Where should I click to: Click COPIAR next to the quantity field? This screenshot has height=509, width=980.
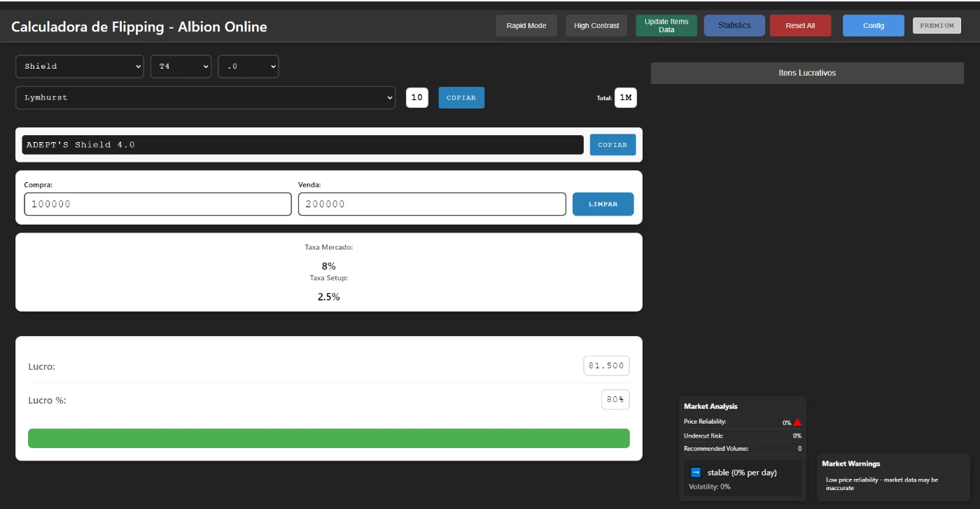click(461, 98)
